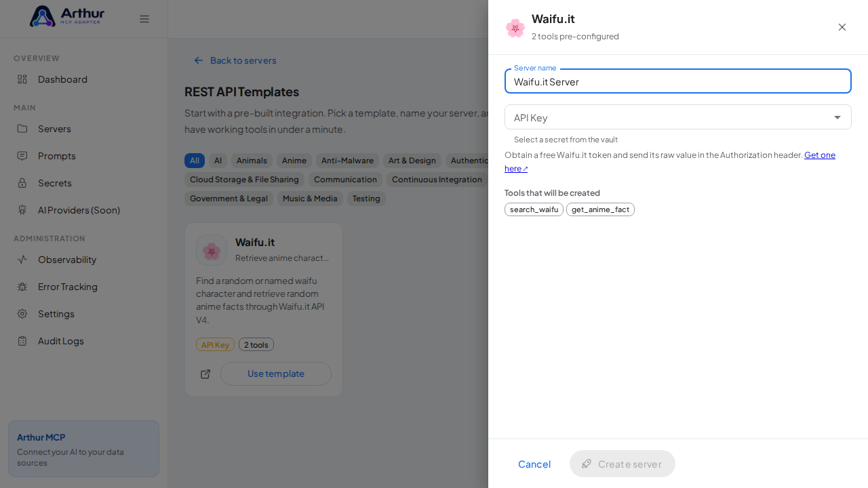The image size is (868, 488).
Task: Click the Observability pulse icon
Action: coord(22,260)
